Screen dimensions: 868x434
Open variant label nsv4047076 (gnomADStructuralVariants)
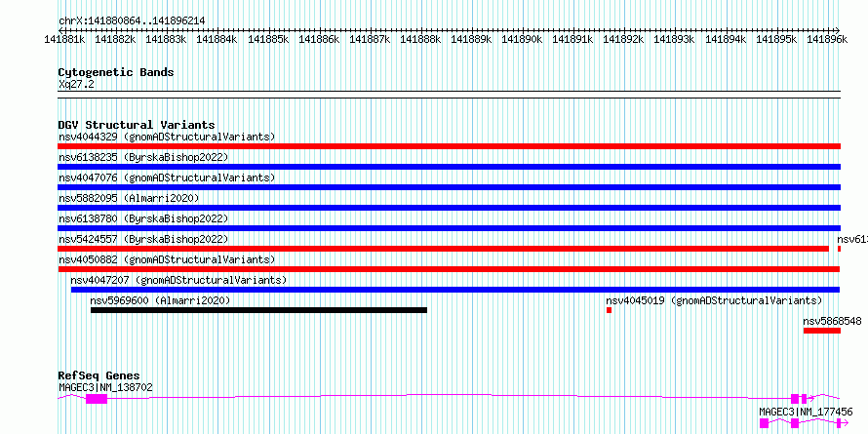pyautogui.click(x=167, y=178)
